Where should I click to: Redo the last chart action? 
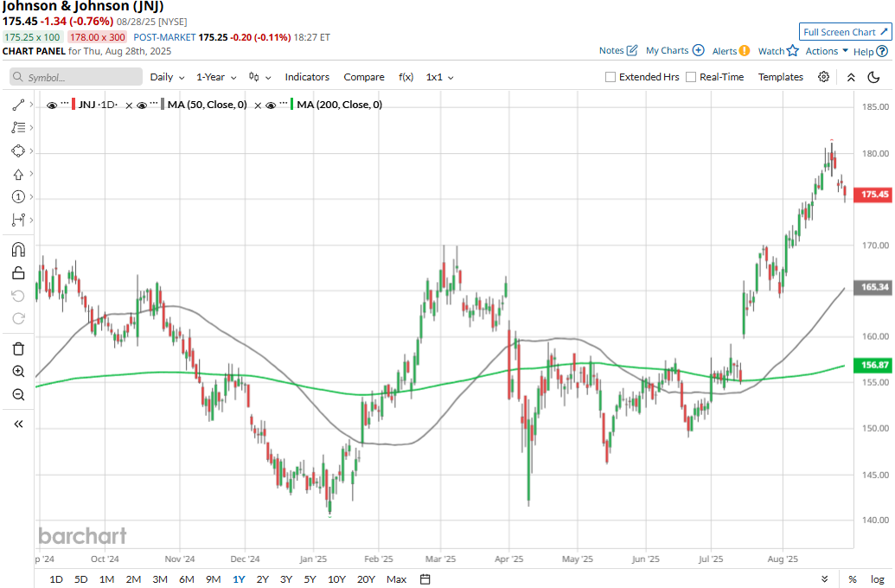18,318
